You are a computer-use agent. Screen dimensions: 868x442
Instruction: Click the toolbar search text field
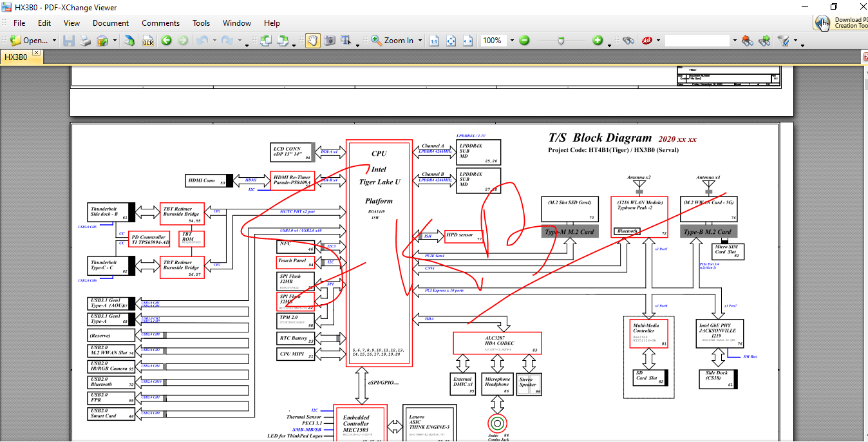tap(698, 41)
